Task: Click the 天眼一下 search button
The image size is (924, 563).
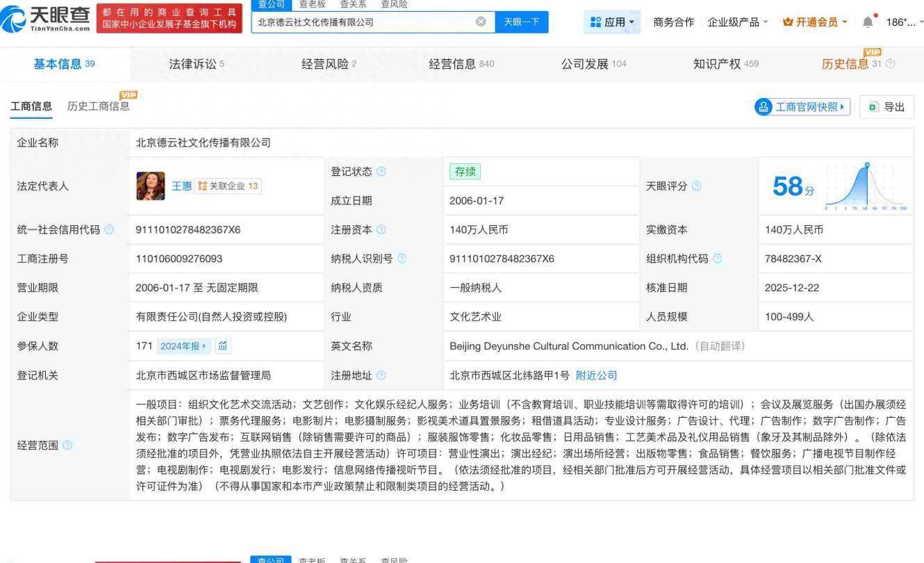Action: coord(521,22)
